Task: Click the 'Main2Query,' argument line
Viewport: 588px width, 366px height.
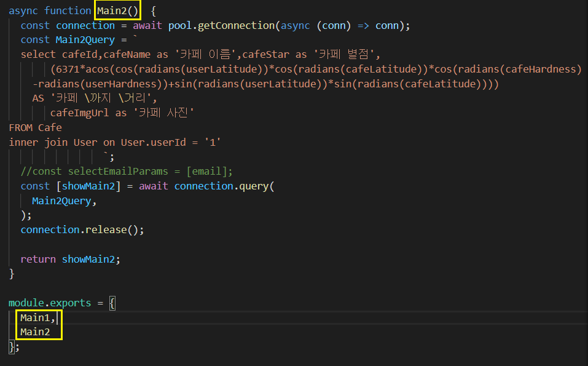Action: coord(64,201)
